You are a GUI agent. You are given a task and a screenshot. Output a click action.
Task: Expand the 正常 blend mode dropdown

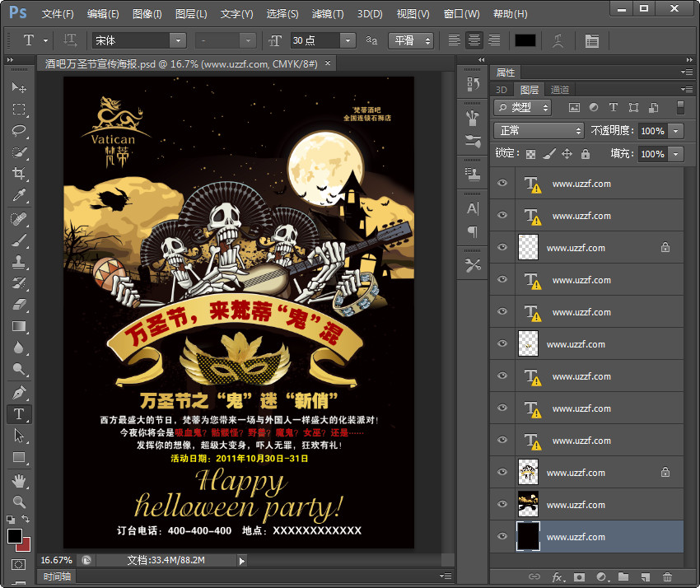click(539, 131)
